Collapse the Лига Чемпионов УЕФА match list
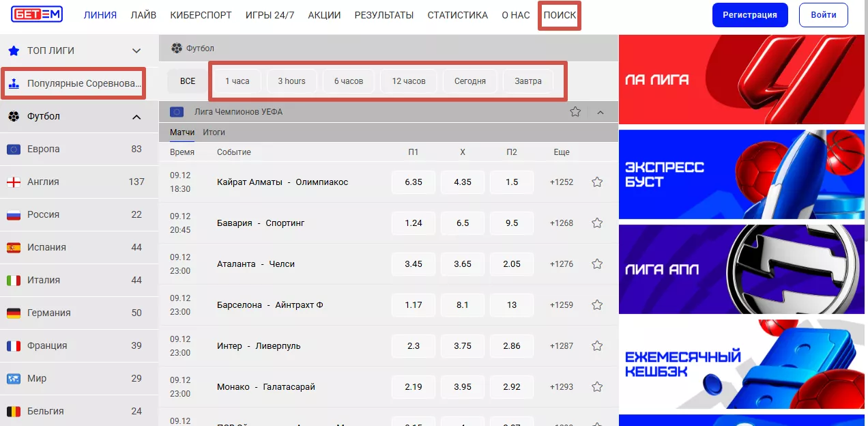This screenshot has width=868, height=426. (601, 111)
